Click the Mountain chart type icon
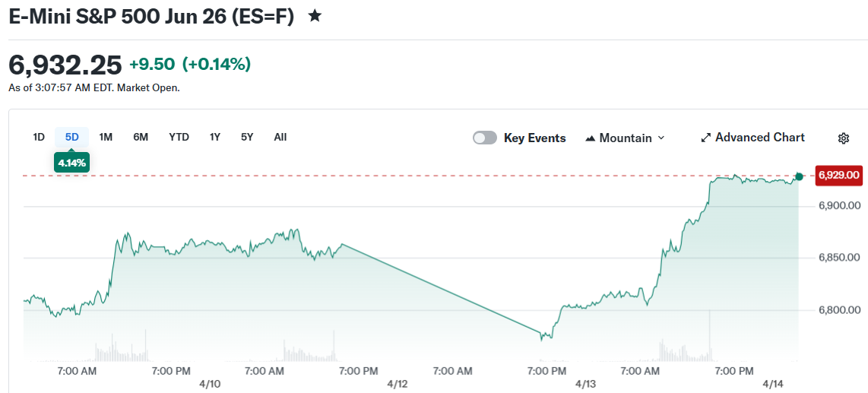 [590, 138]
